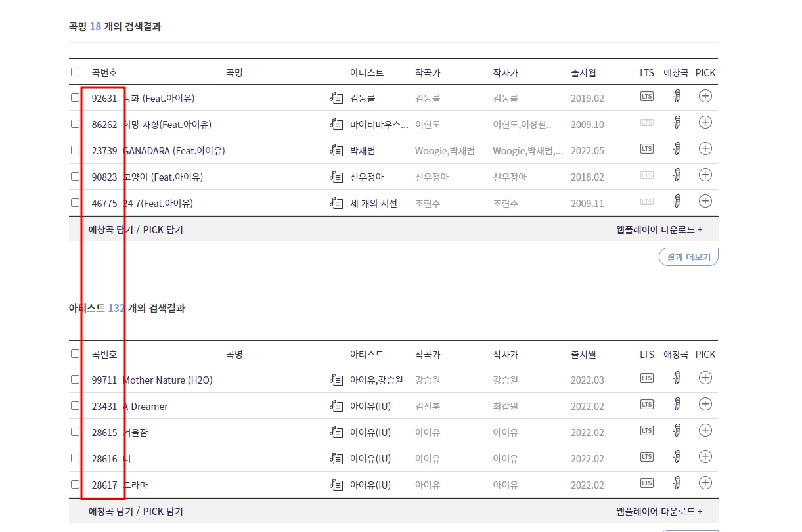The height and width of the screenshot is (532, 802).
Task: Open sheet music icon for GANADARA
Action: 336,150
